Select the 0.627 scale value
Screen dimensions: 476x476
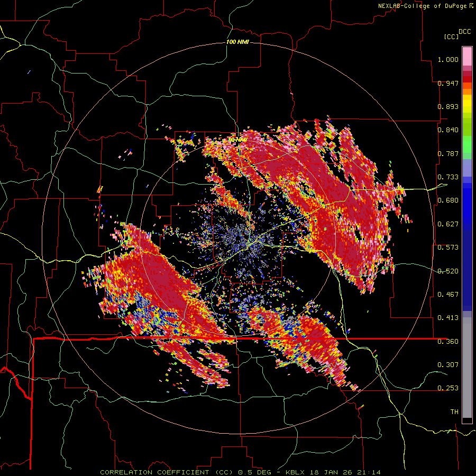(448, 224)
